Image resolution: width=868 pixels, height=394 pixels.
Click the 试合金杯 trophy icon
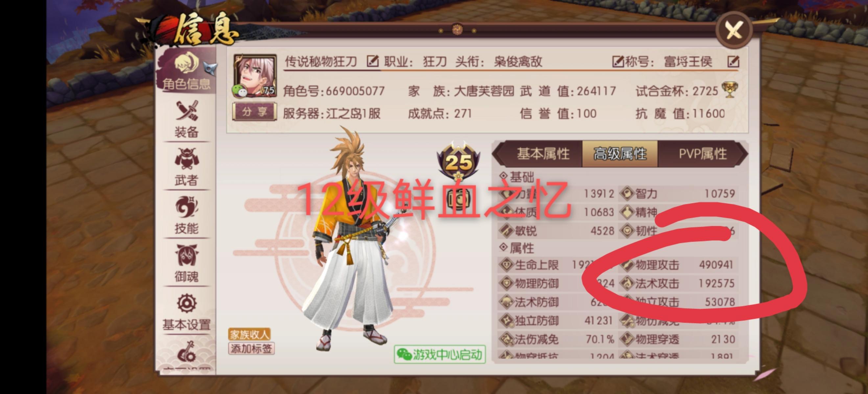(730, 90)
